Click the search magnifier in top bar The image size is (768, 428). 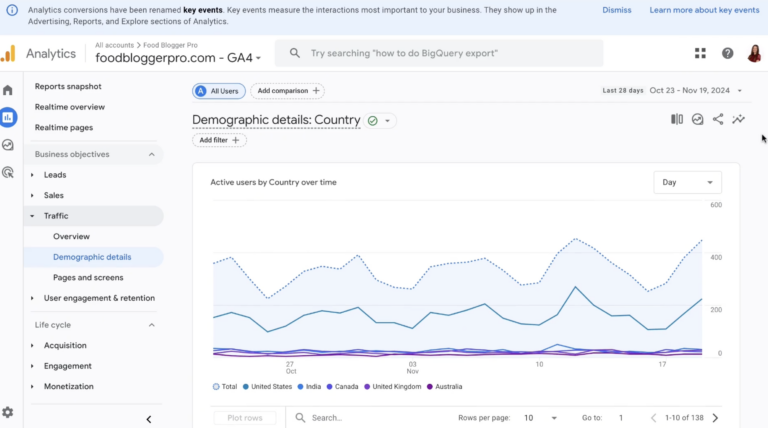294,53
